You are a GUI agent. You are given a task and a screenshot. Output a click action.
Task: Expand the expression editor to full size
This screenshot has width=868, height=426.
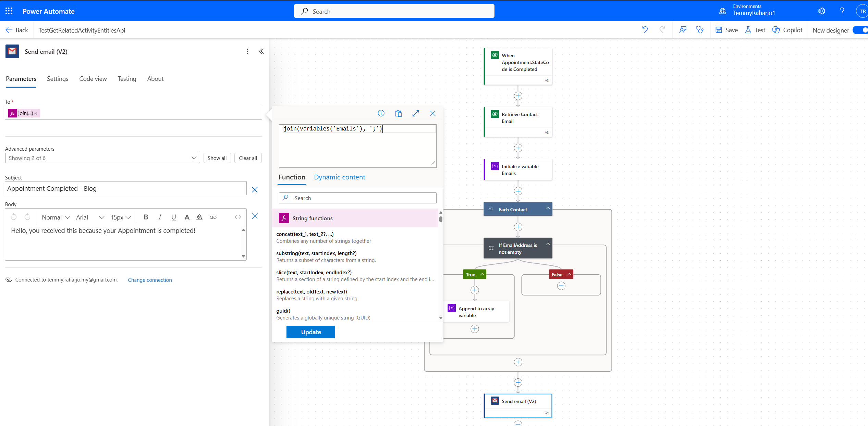(x=416, y=113)
